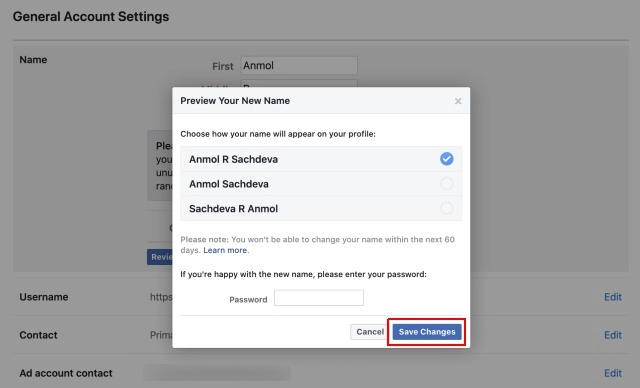640x388 pixels.
Task: Select the Anmol R Sachdeva name option
Action: tap(321, 159)
